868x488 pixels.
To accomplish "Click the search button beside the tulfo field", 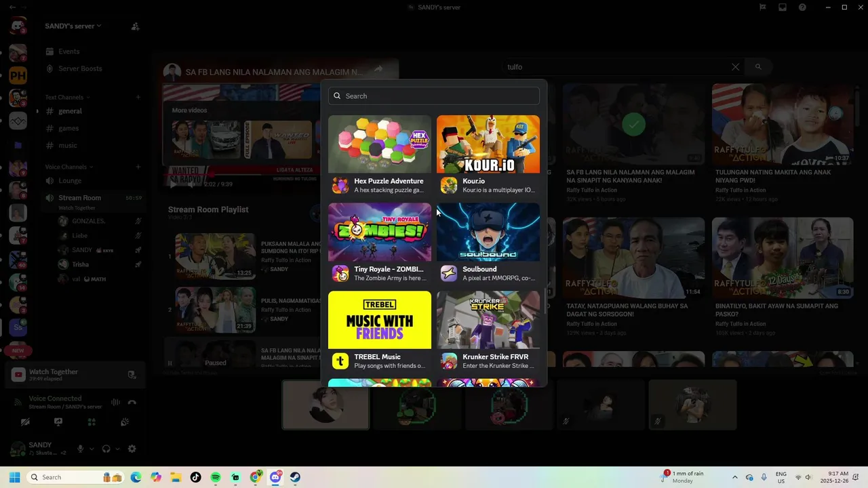I will tap(758, 67).
